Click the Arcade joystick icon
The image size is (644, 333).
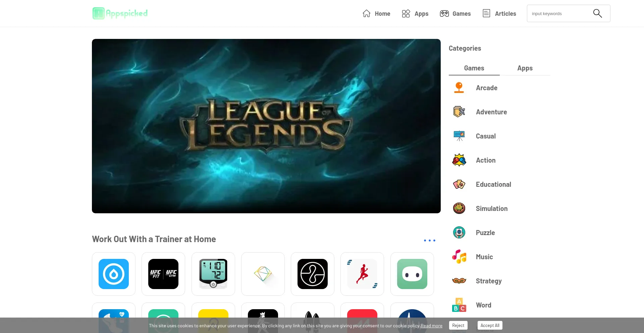click(459, 88)
